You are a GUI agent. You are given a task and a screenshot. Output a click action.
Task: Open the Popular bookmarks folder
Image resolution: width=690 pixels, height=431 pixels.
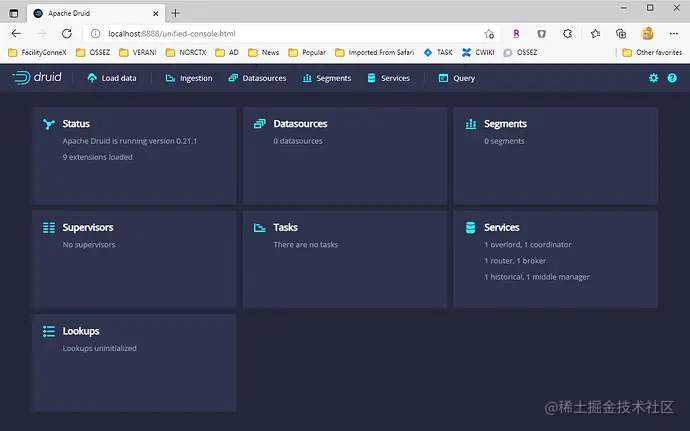tap(307, 52)
